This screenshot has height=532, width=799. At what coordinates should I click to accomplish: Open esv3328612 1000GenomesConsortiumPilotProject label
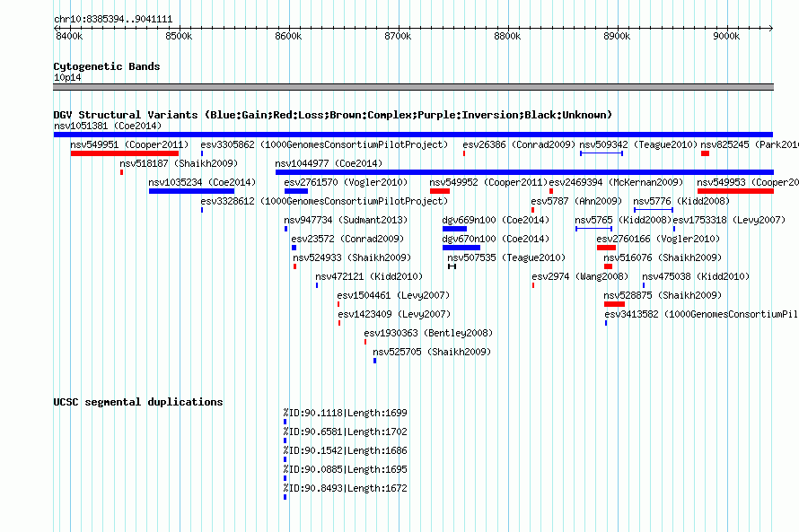324,201
